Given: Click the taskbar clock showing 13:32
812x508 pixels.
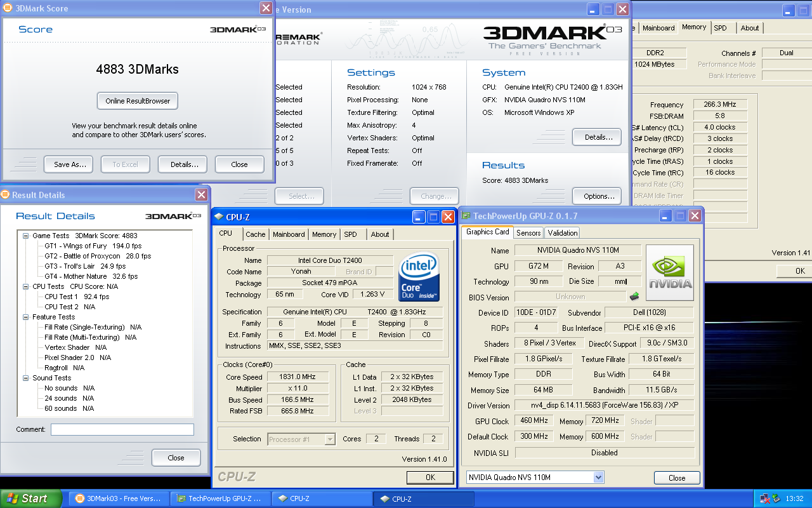Looking at the screenshot, I should (794, 498).
